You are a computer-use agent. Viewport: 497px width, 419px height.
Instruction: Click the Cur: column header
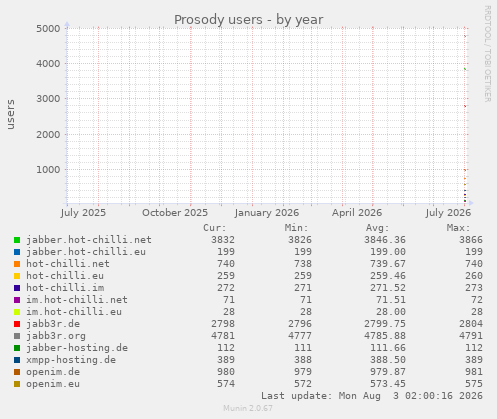pos(215,228)
